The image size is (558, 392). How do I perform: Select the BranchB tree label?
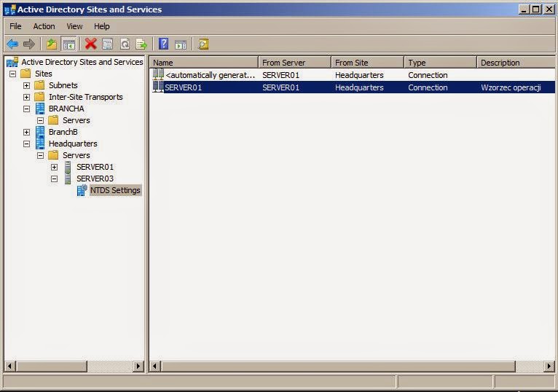[63, 132]
